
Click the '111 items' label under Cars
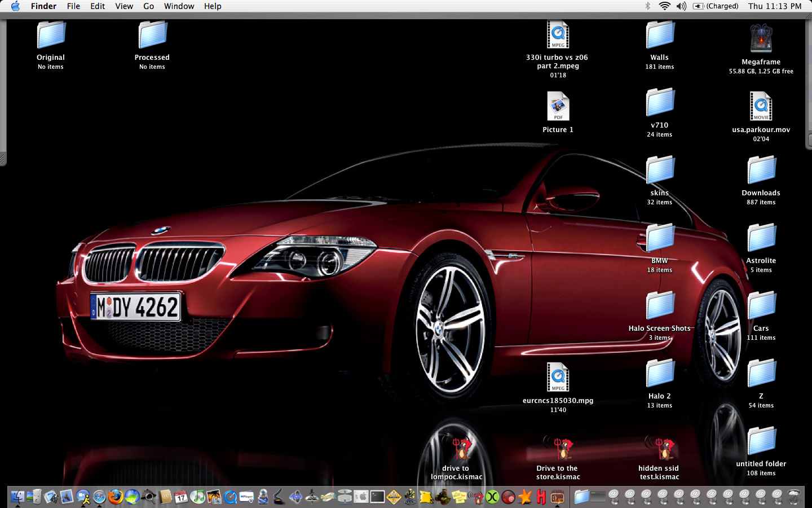[x=761, y=338]
